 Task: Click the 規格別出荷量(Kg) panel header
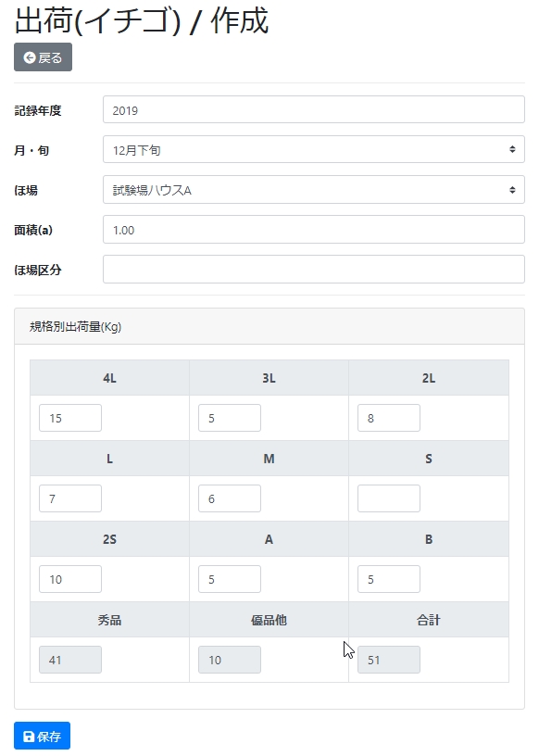[269, 325]
